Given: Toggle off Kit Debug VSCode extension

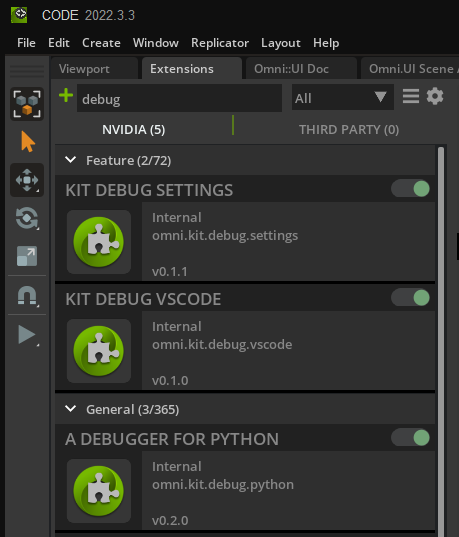Looking at the screenshot, I should (x=411, y=298).
